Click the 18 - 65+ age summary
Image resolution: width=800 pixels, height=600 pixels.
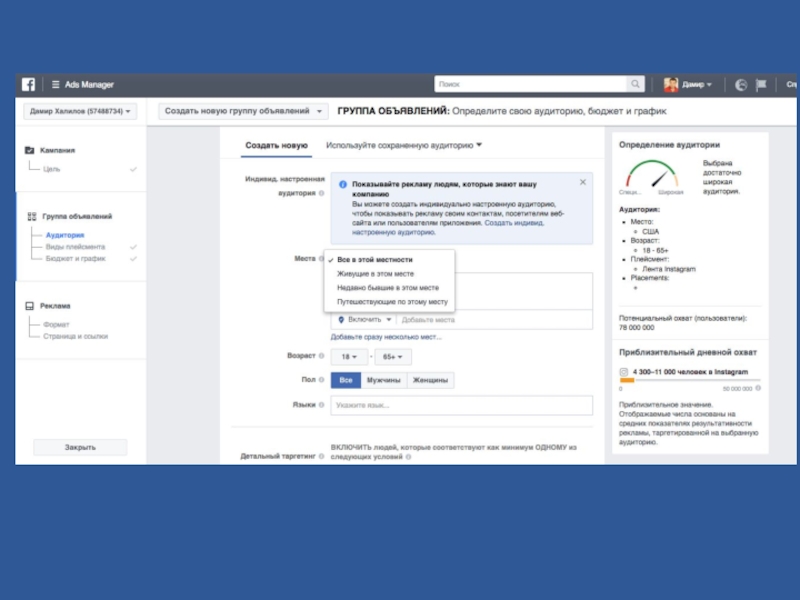pyautogui.click(x=655, y=251)
